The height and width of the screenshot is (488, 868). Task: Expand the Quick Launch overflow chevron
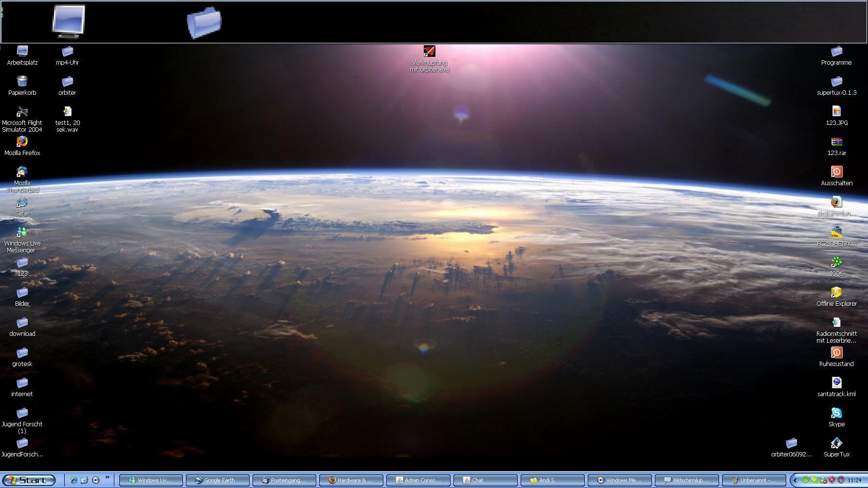[108, 478]
